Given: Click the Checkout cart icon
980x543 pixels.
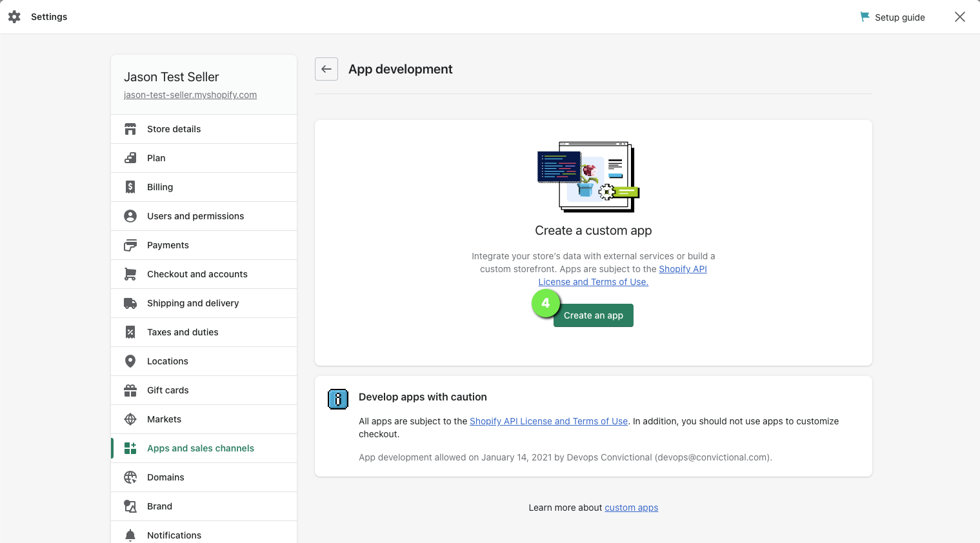Looking at the screenshot, I should (130, 274).
